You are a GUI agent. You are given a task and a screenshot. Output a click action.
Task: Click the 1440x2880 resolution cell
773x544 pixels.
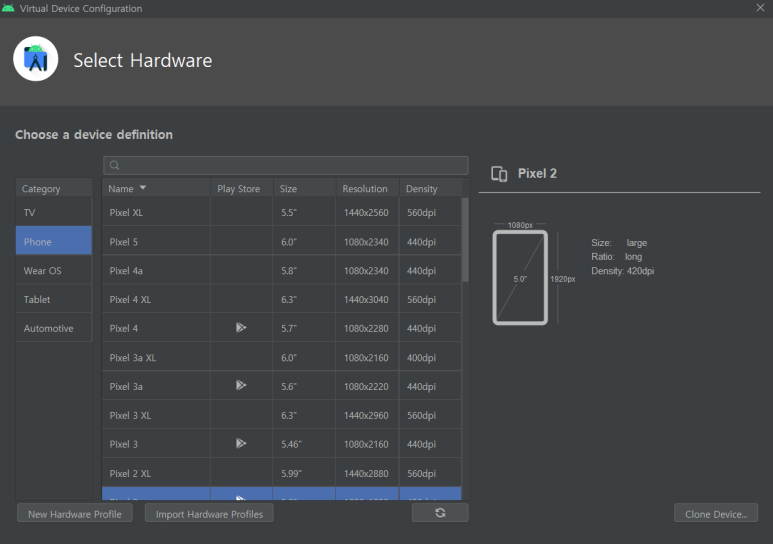point(366,473)
